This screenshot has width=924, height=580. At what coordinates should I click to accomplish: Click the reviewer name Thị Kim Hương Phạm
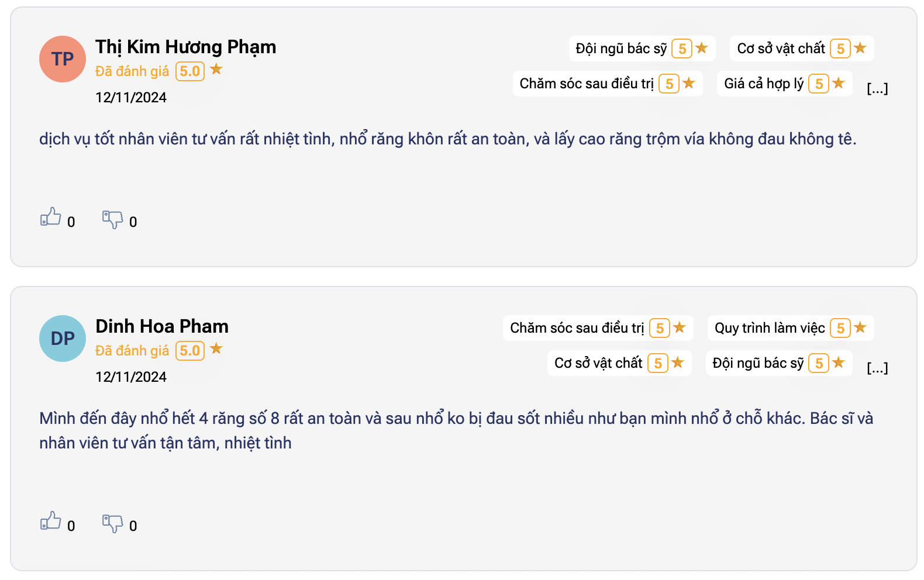pyautogui.click(x=186, y=47)
